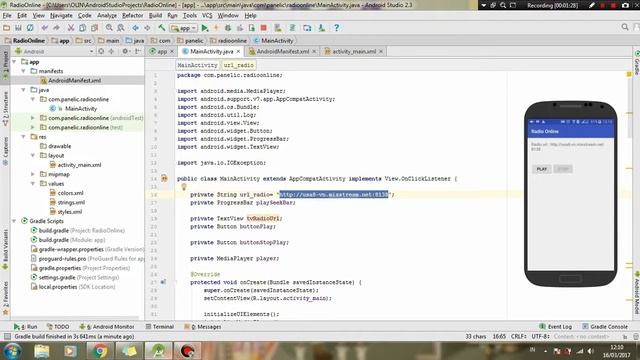Viewport: 640px width, 360px height.
Task: Collapse the res folder node
Action: pyautogui.click(x=24, y=137)
